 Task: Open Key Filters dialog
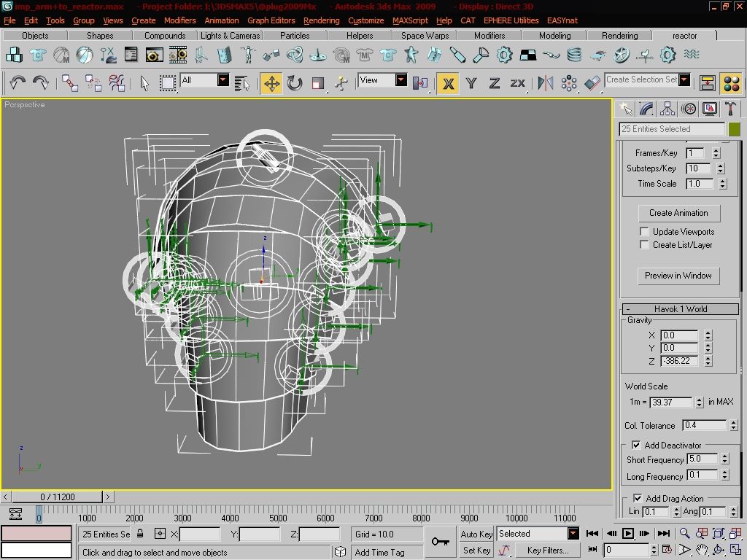pos(547,550)
